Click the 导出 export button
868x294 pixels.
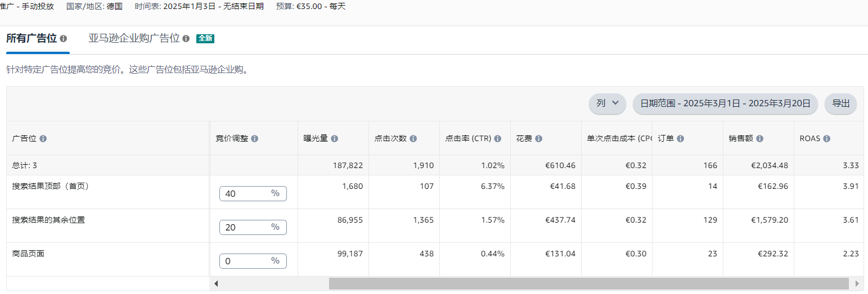tap(840, 103)
